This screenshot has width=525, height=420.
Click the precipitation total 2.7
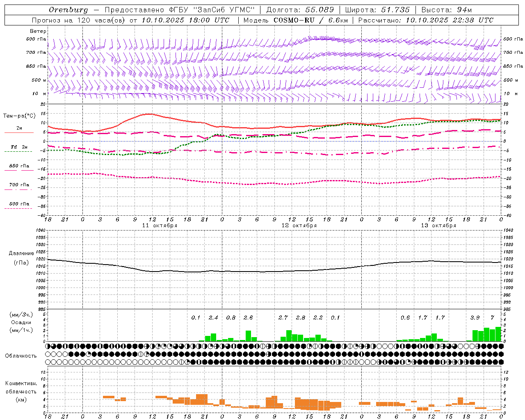click(283, 317)
